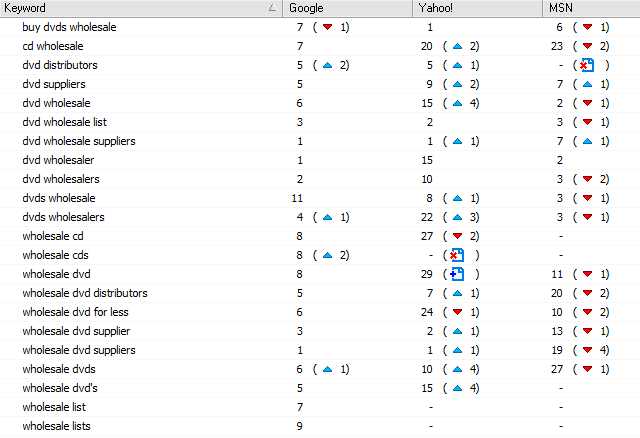Select the 'wholesale dvds' keyword
The image size is (640, 438).
(59, 369)
